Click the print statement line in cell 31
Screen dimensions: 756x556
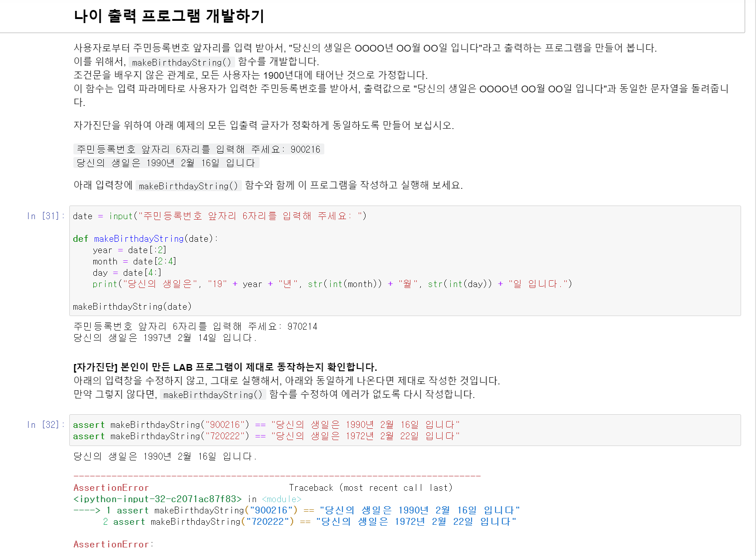point(332,284)
